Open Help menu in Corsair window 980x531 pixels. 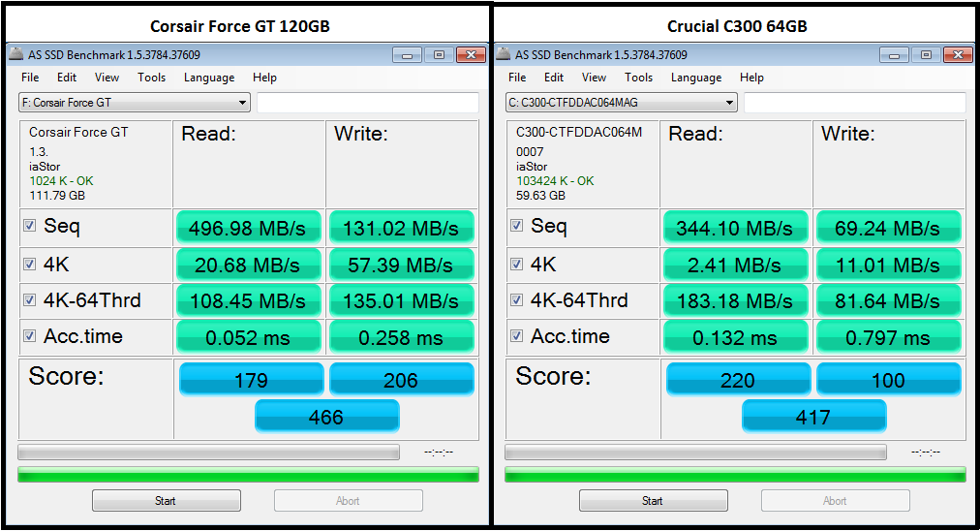click(265, 78)
